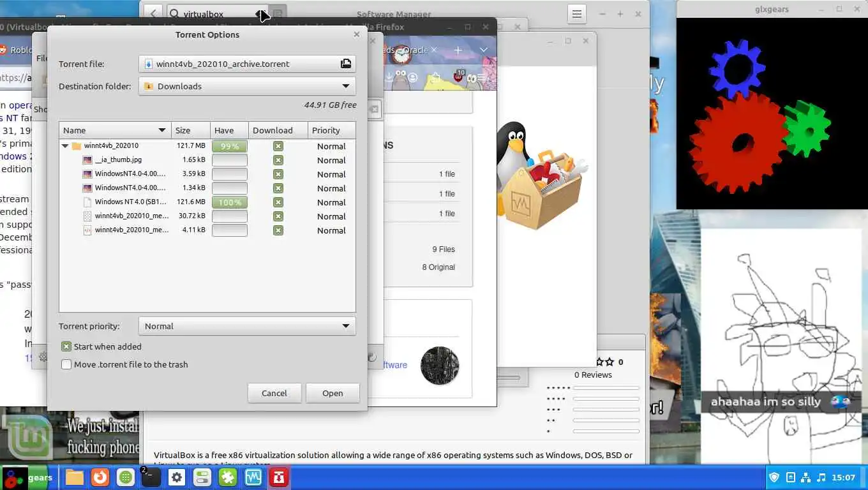Sort file list by Download column
868x490 pixels.
278,130
